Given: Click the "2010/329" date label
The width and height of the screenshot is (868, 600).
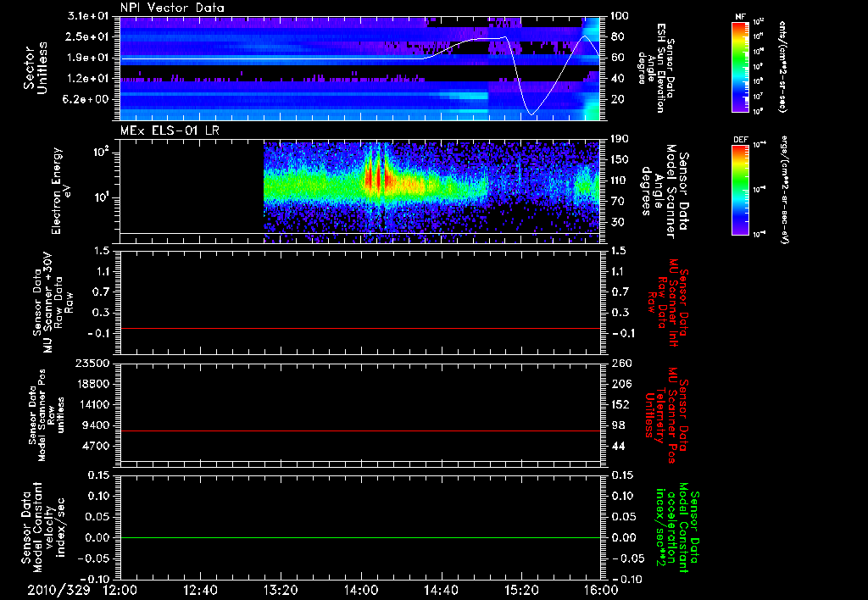Looking at the screenshot, I should (x=58, y=590).
